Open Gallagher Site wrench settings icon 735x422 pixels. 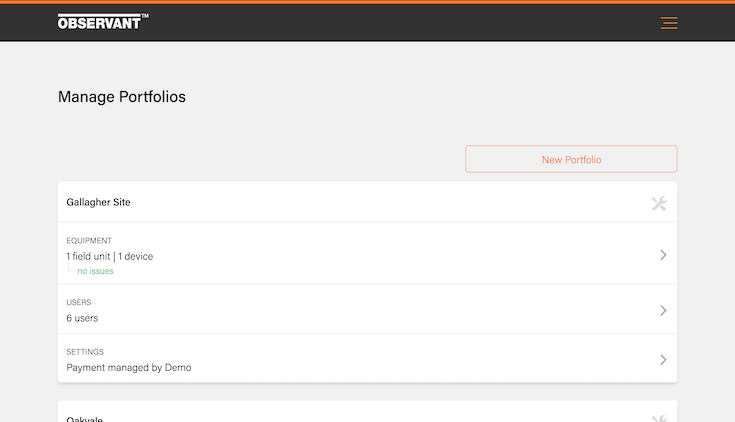pyautogui.click(x=659, y=204)
